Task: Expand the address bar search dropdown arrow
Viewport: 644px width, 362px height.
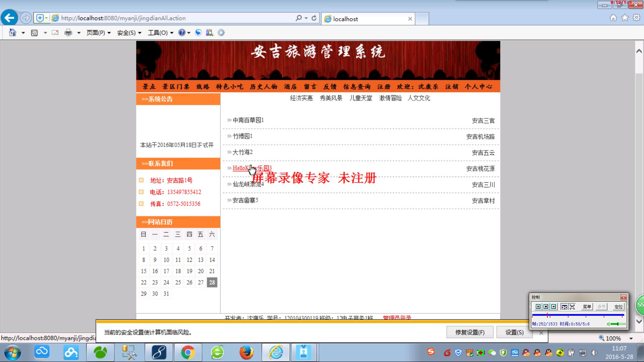Action: (x=306, y=18)
